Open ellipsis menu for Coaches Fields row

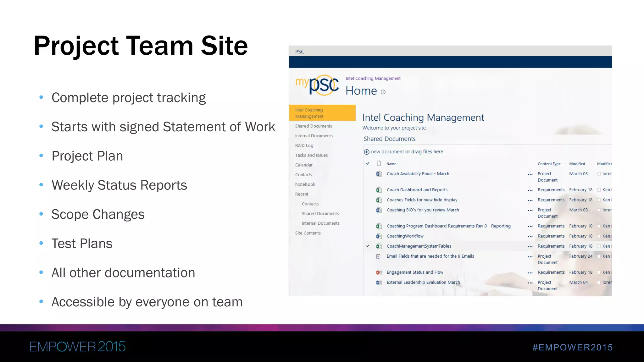530,200
